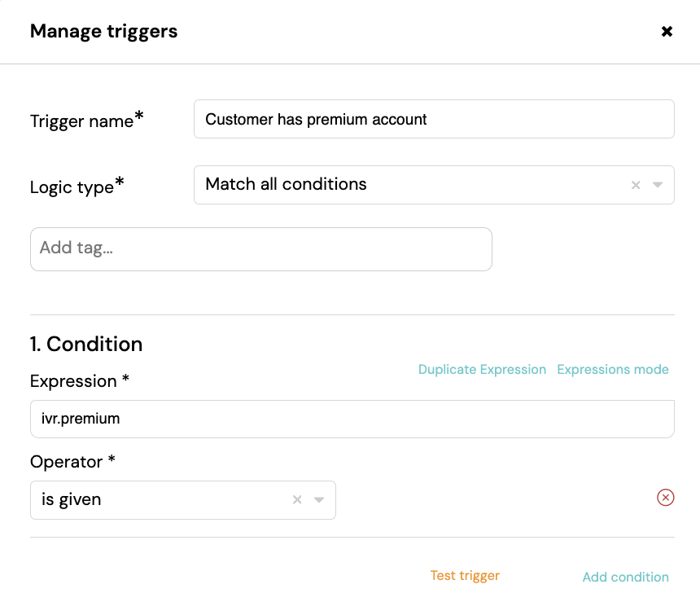Viewport: 700px width, 593px height.
Task: Select the Operator field label
Action: point(72,462)
